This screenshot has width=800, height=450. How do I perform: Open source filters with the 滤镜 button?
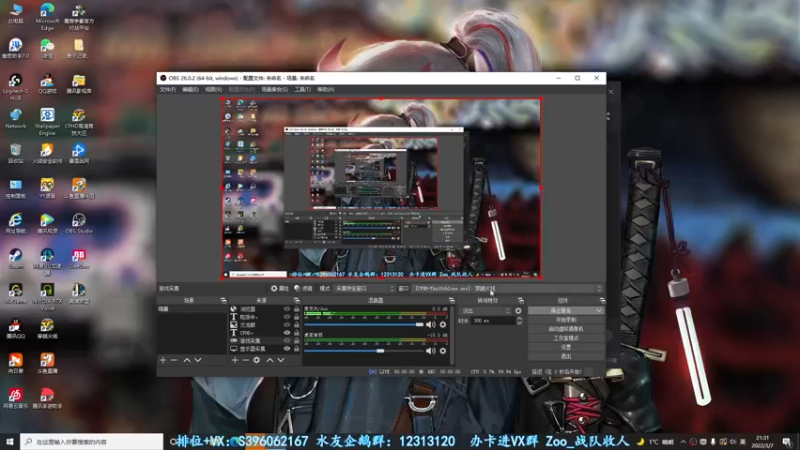pyautogui.click(x=303, y=289)
